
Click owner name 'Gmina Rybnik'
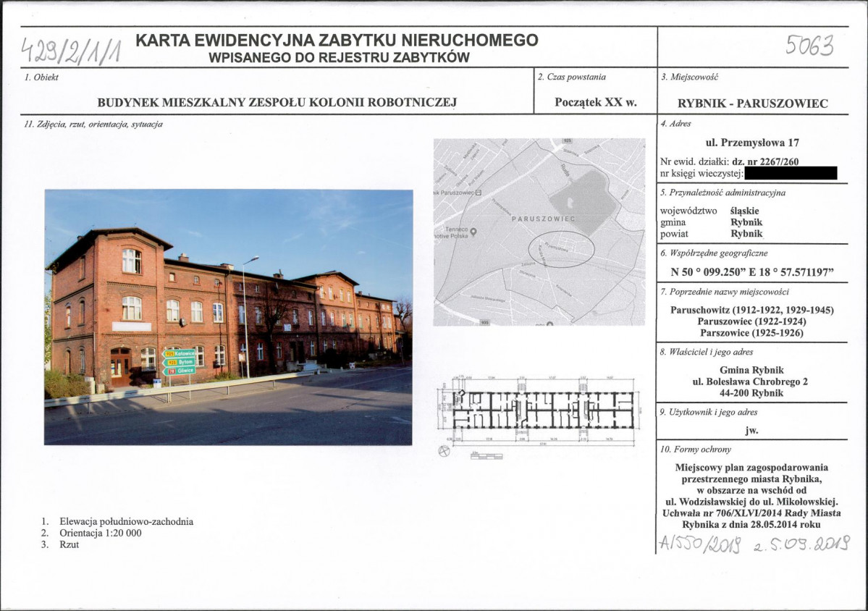(x=751, y=370)
